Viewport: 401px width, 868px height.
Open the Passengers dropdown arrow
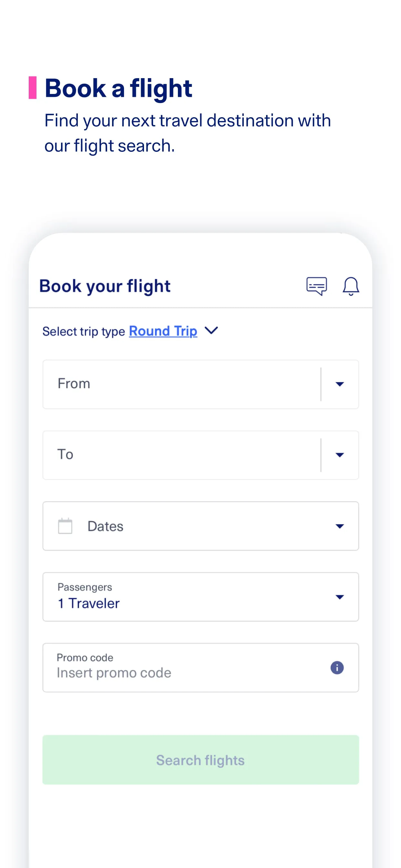(x=340, y=597)
